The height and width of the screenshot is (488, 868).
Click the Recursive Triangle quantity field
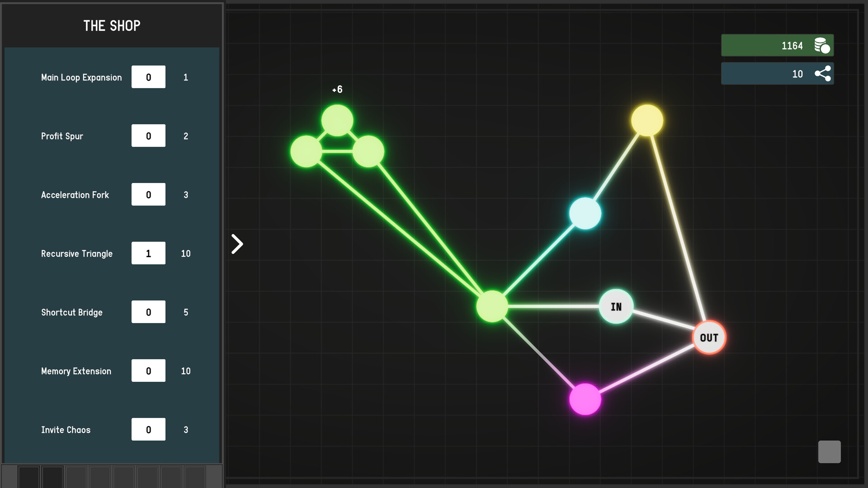[x=148, y=253]
